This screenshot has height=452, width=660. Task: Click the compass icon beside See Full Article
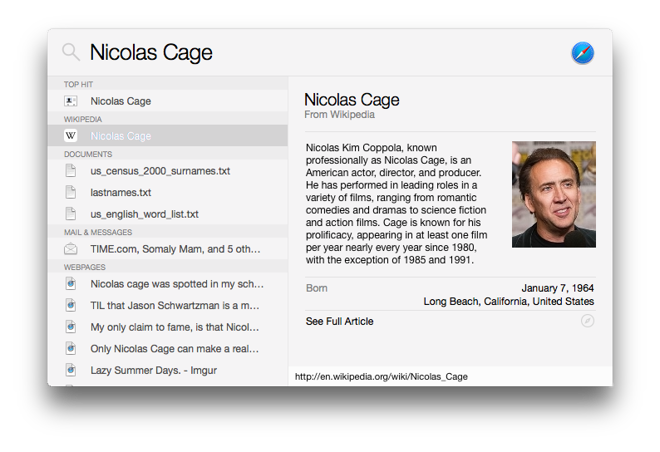coord(587,321)
